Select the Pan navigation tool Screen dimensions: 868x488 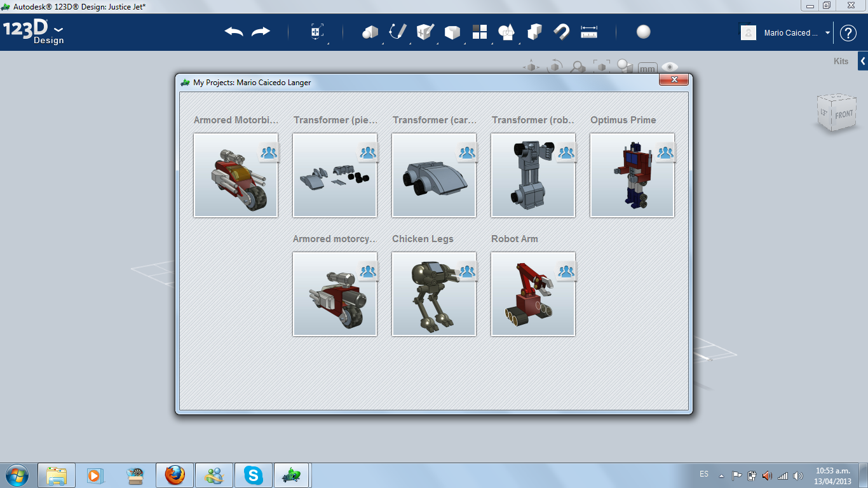[531, 67]
